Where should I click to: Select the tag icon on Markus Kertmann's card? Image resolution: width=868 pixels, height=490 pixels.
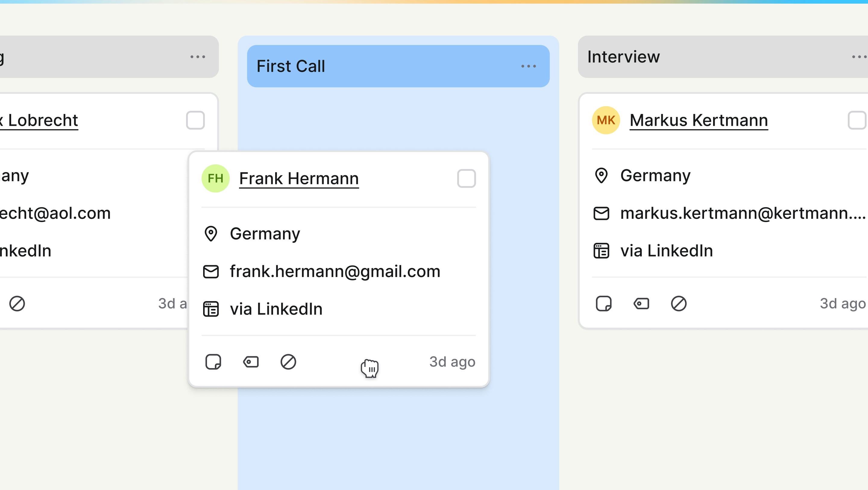[642, 303]
